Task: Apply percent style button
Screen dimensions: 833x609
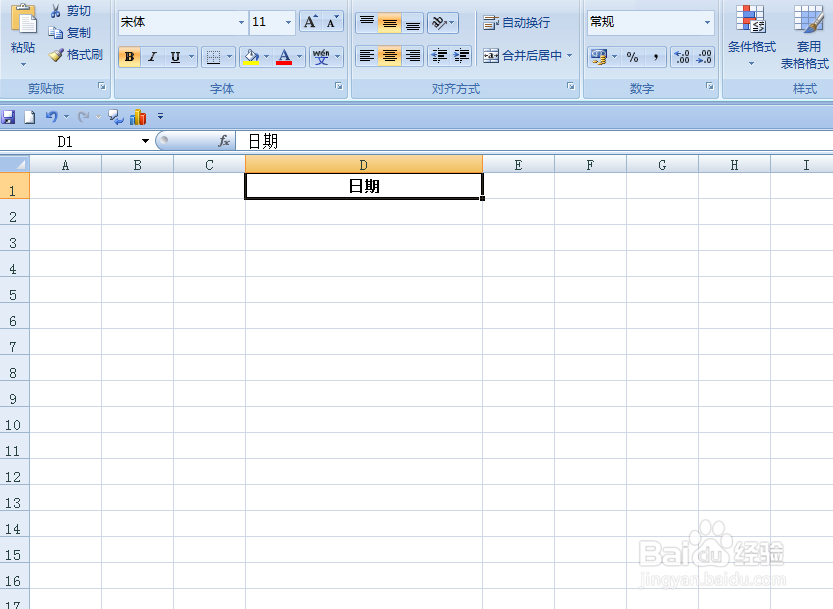Action: click(x=632, y=57)
